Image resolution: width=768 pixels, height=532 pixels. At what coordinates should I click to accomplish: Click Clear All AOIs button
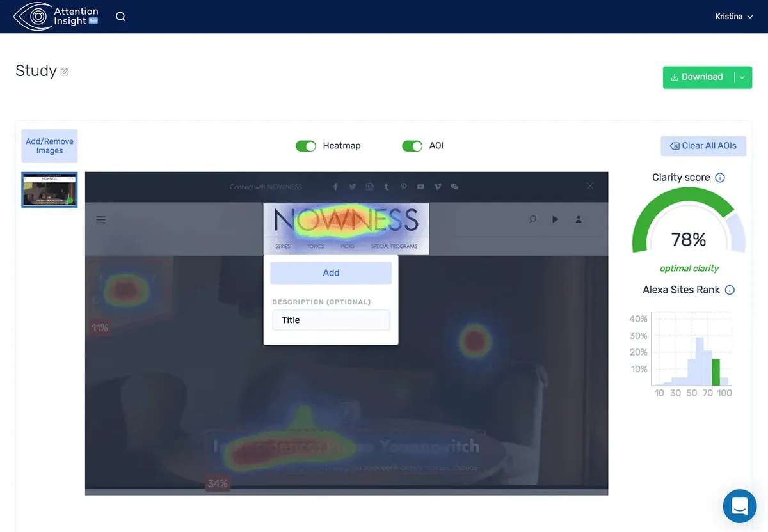point(703,146)
